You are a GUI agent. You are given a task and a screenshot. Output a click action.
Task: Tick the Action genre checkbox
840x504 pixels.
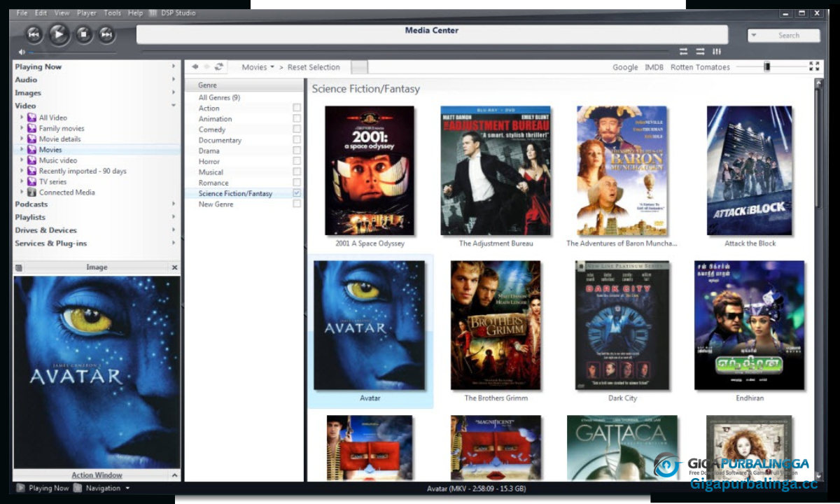297,108
